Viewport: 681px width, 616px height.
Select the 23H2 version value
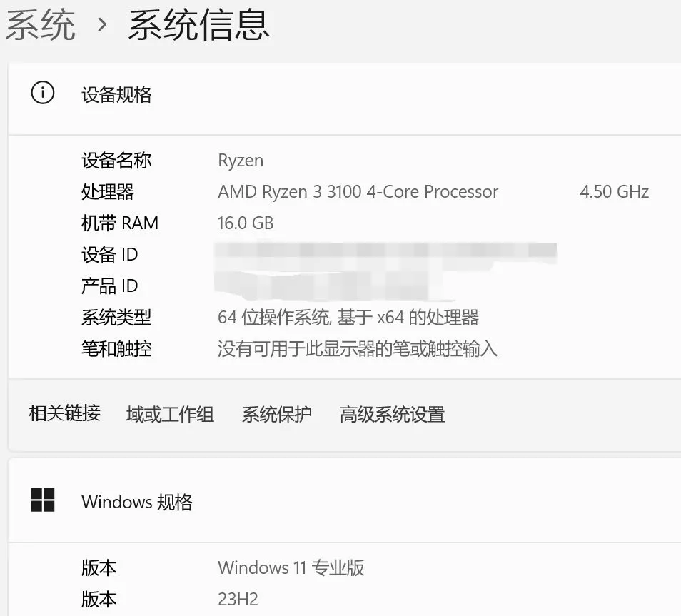click(238, 599)
